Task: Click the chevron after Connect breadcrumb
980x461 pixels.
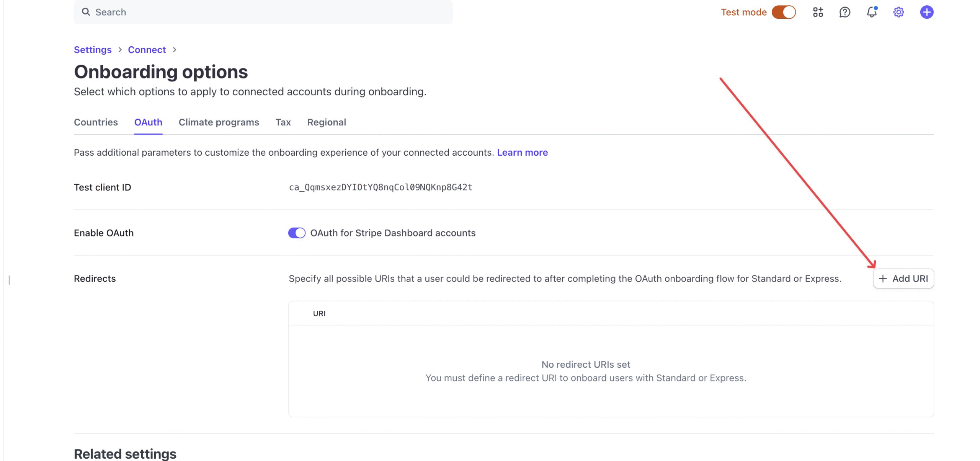Action: pos(175,50)
